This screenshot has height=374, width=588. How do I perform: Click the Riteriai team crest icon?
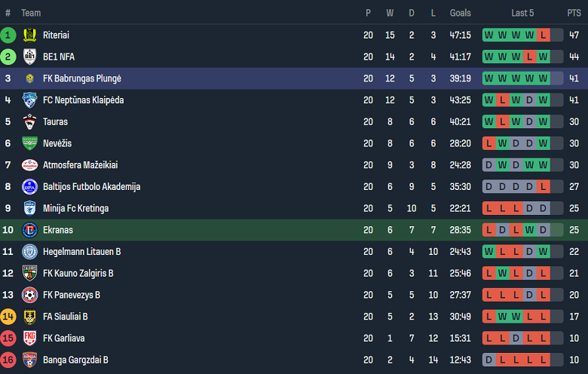(x=29, y=35)
